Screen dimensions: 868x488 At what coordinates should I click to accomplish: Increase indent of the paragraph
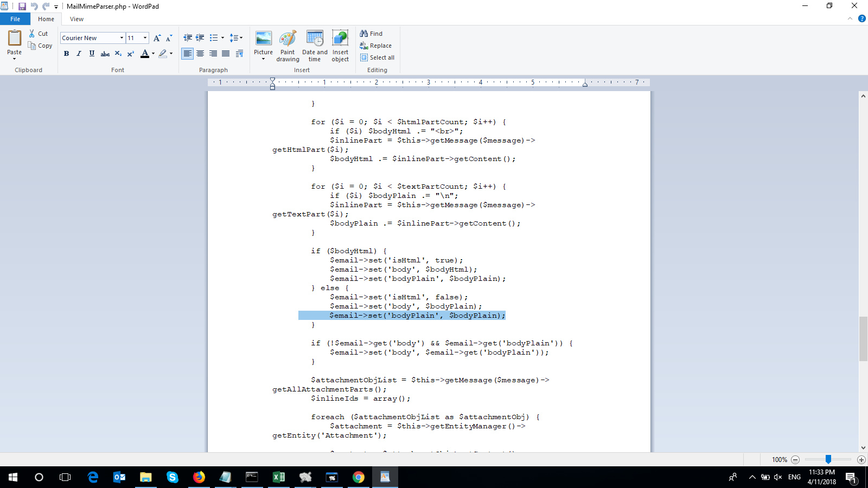[x=200, y=38]
